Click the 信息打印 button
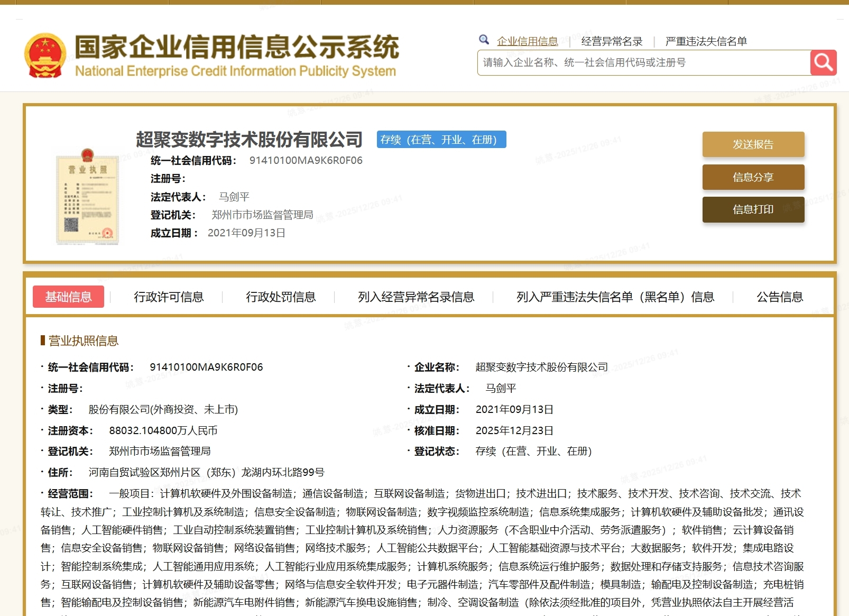849x616 pixels. (753, 210)
